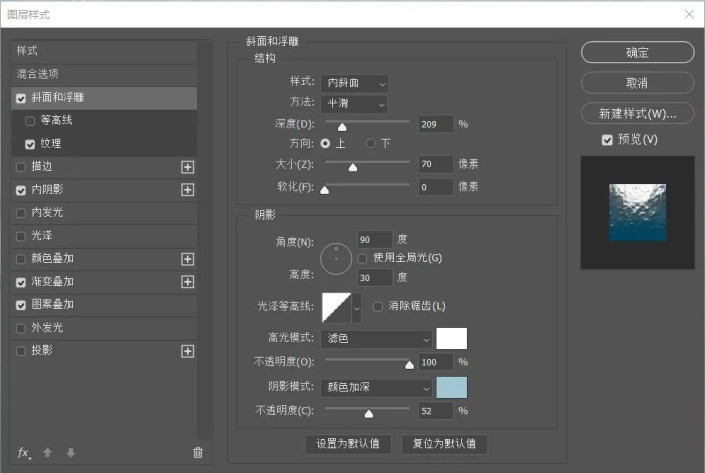Uncheck the 图案叠加 checkbox

point(21,305)
